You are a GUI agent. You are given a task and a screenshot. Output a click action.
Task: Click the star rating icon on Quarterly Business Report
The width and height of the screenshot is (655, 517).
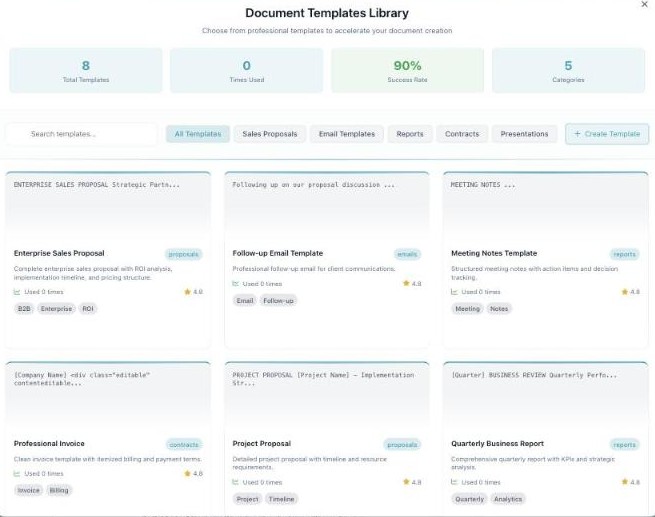pos(625,482)
